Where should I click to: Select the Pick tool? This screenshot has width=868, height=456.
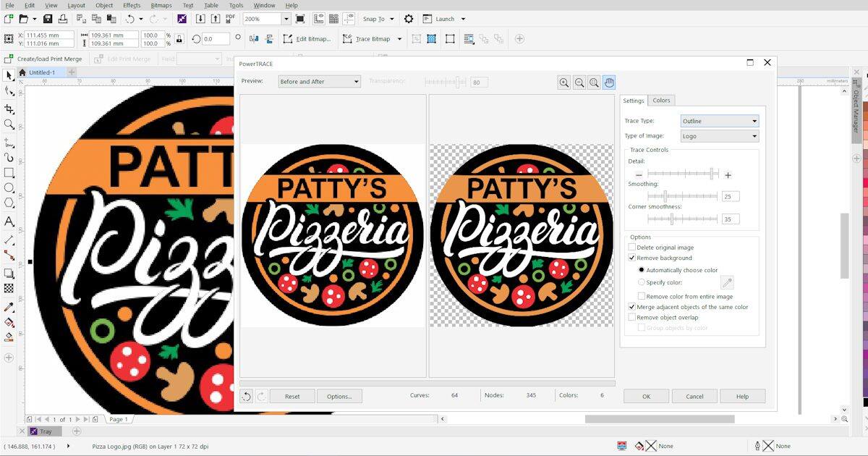[x=9, y=75]
